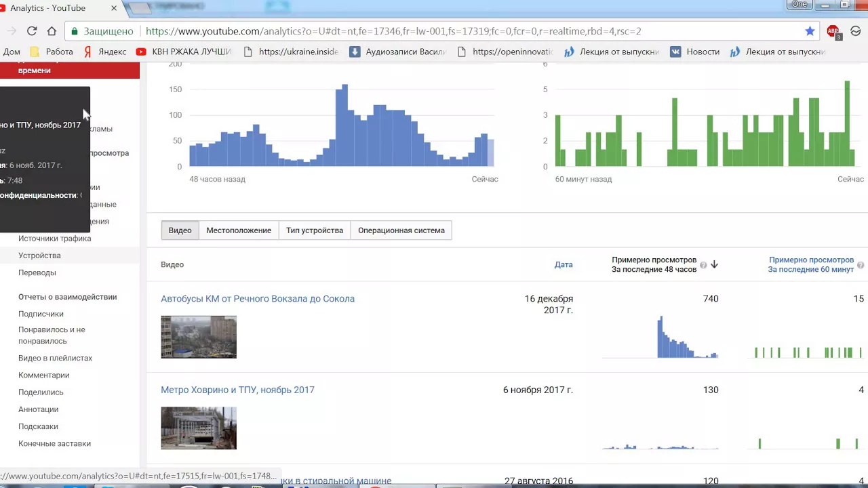
Task: Sort table by Дата column
Action: (564, 265)
